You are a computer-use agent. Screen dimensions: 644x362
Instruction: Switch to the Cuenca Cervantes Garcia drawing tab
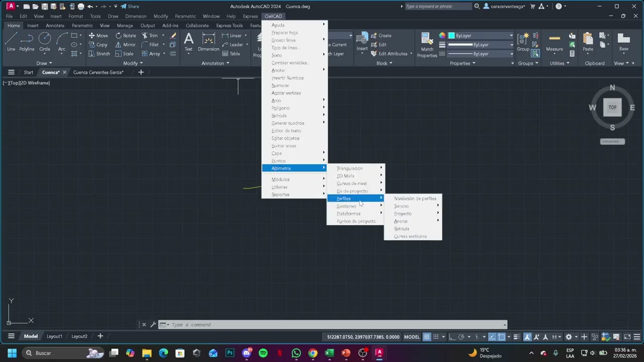(98, 72)
